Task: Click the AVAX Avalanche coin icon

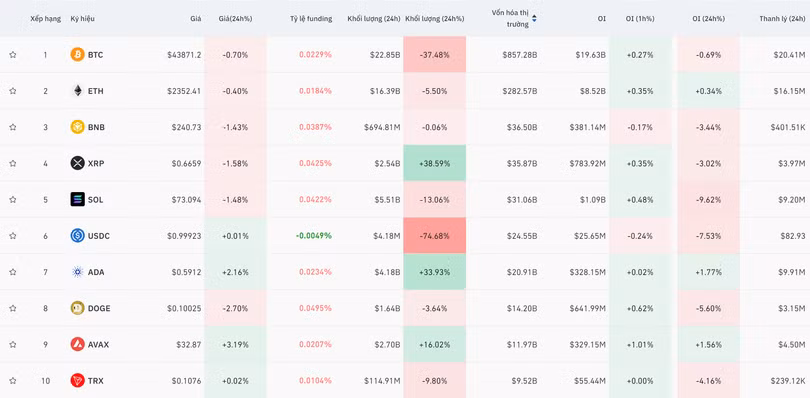Action: tap(77, 344)
